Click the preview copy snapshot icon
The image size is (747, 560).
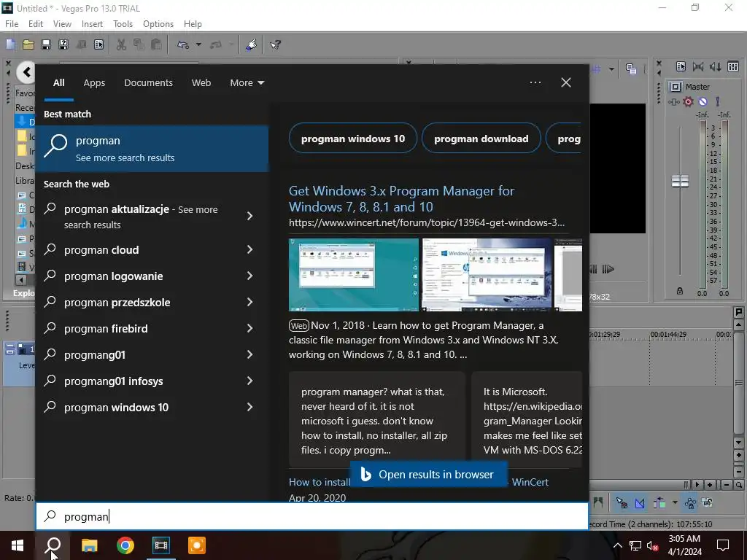pyautogui.click(x=631, y=69)
